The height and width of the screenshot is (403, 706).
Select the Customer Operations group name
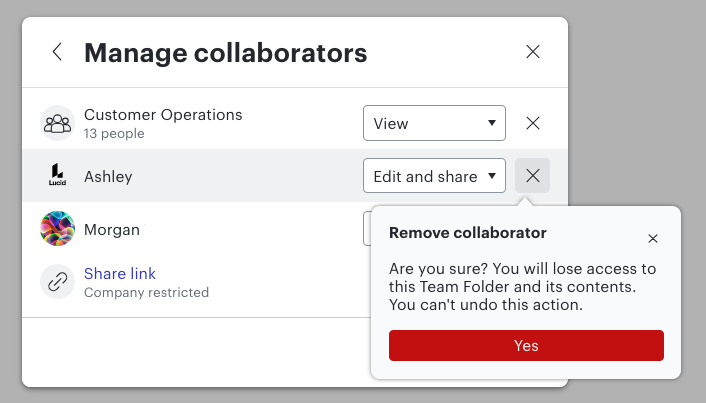coord(163,115)
